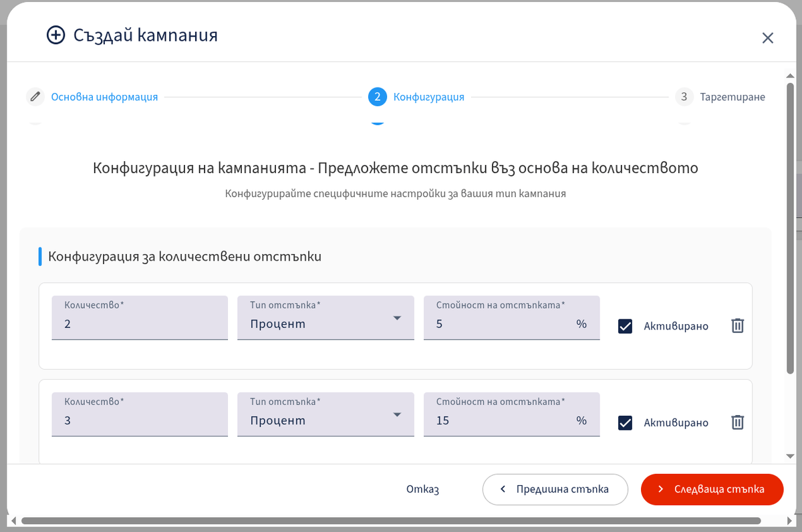
Task: Click the Следваща стъпка button
Action: click(712, 489)
